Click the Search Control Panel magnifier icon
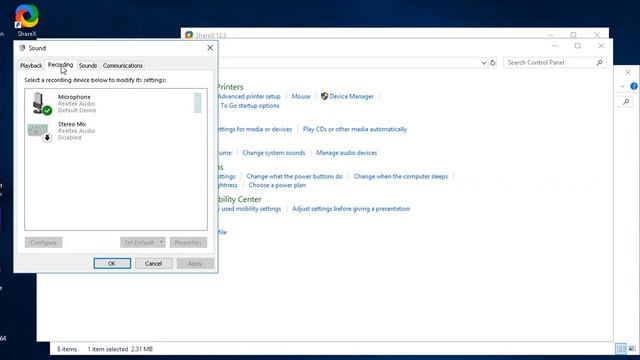 599,62
